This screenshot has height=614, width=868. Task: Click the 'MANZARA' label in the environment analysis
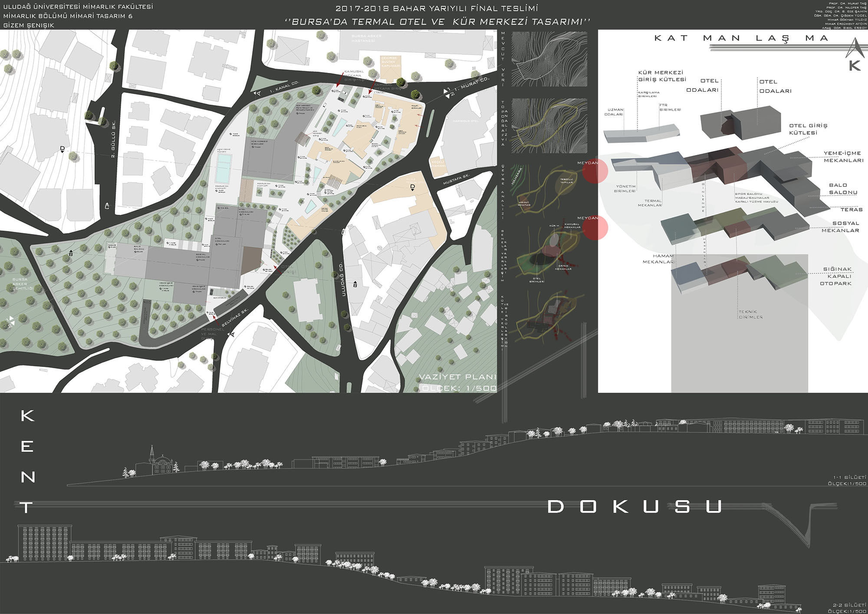[x=517, y=176]
